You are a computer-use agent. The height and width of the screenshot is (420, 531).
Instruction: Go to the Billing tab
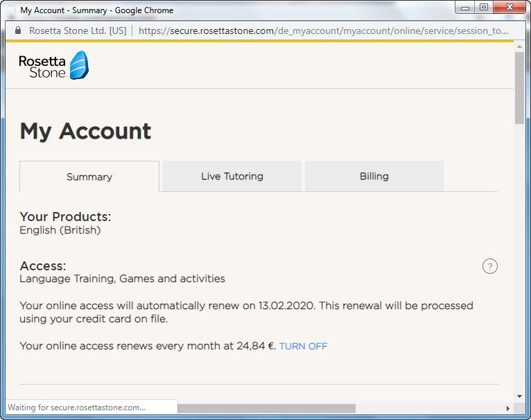coord(374,176)
